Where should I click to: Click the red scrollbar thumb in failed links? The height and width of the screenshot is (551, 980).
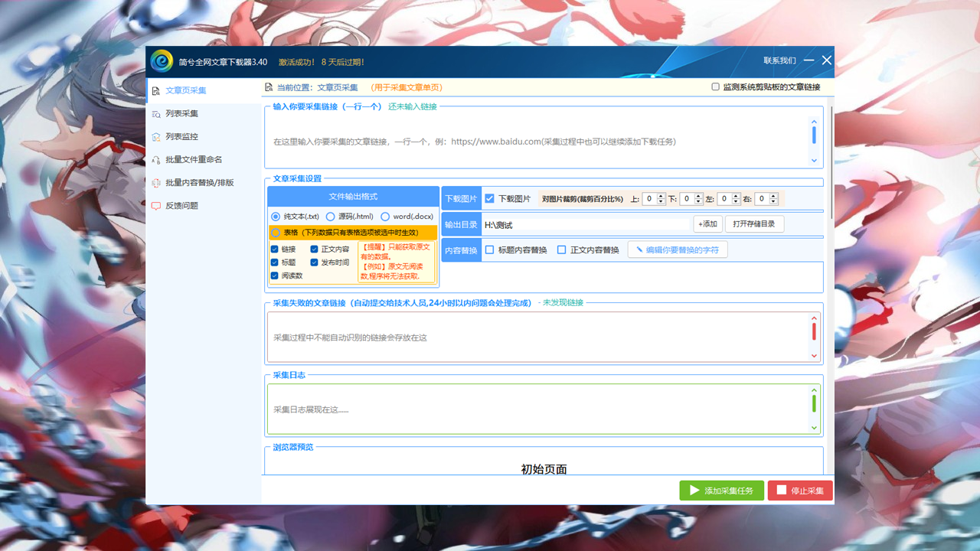pos(814,331)
